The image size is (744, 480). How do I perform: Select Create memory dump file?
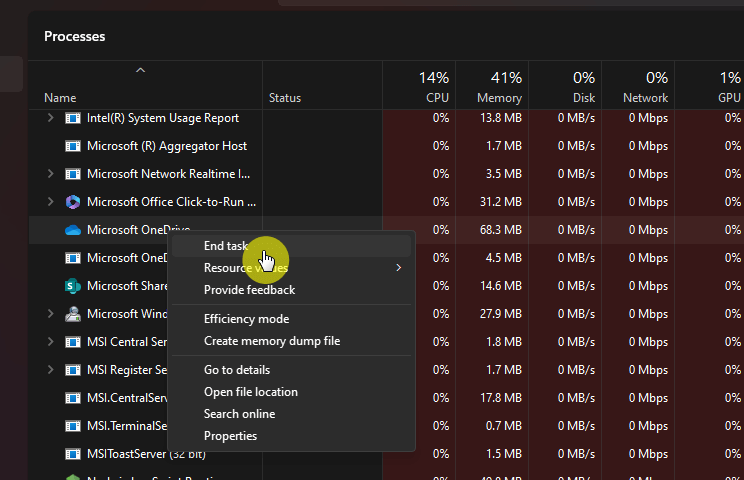pyautogui.click(x=291, y=341)
